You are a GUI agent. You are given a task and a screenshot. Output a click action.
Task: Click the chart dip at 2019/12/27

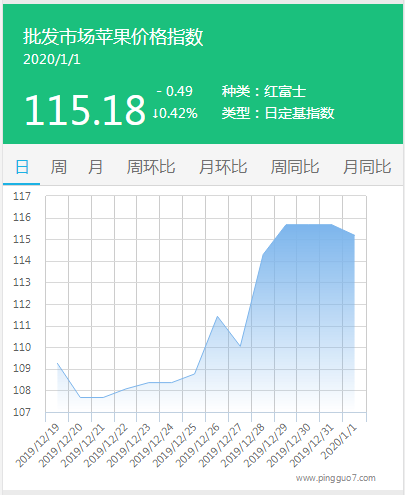[x=240, y=346]
